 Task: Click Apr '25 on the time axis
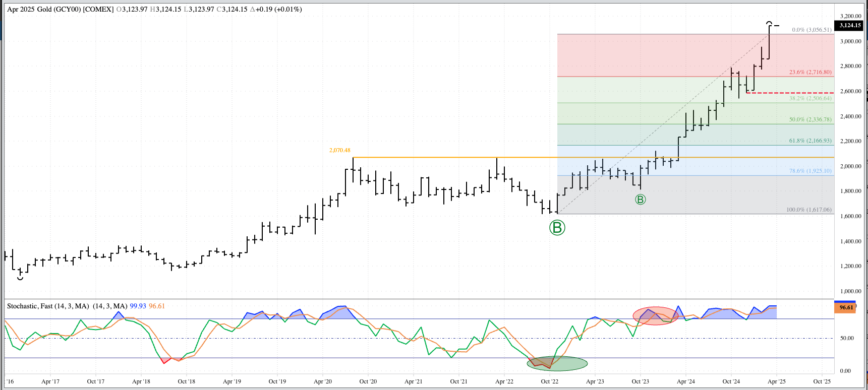point(776,381)
